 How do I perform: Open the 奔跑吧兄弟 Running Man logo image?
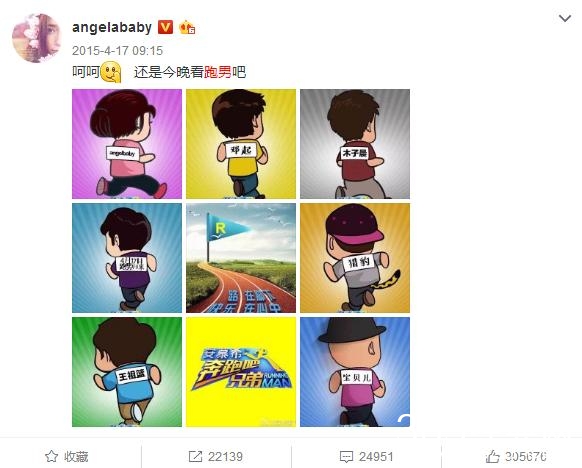(x=241, y=372)
